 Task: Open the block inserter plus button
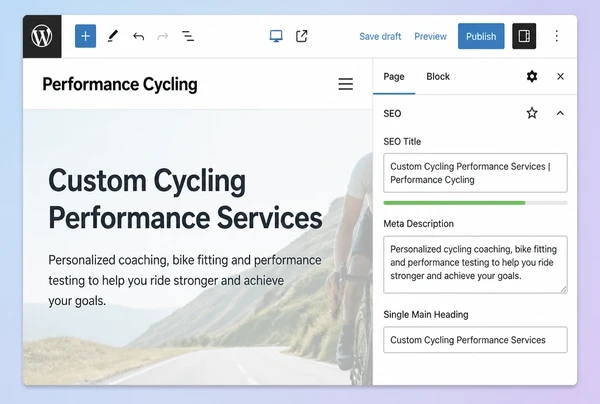pos(85,36)
